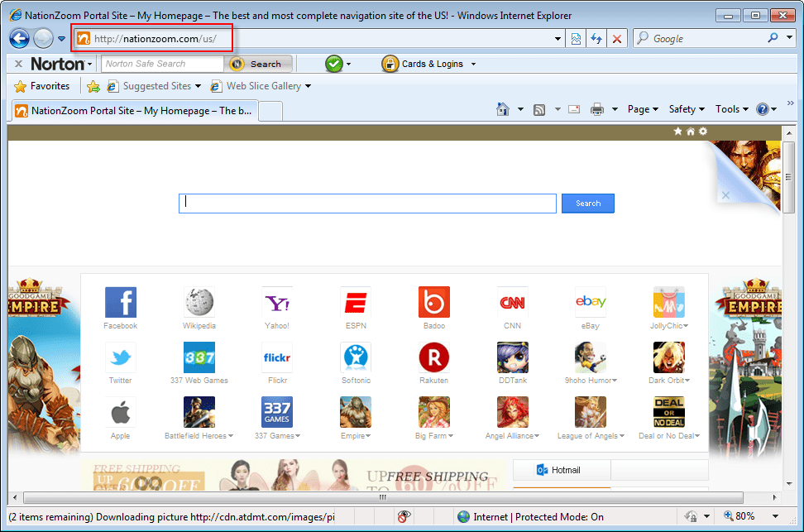Open the Tools menu

[732, 109]
